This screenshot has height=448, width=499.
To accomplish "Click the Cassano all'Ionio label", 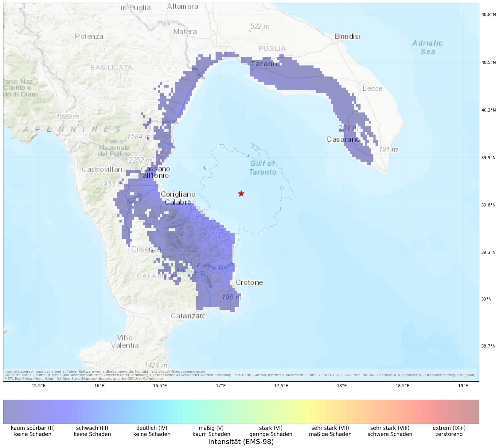I will (155, 172).
